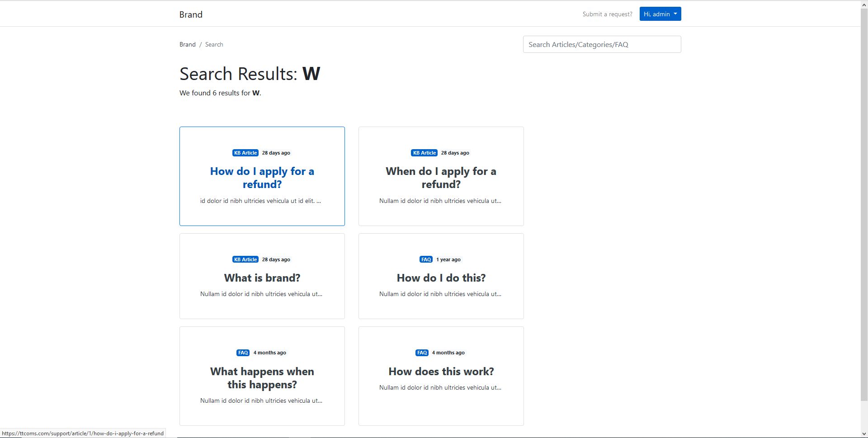Image resolution: width=868 pixels, height=438 pixels.
Task: Focus the Search Articles/Categories/FAQ field
Action: click(x=602, y=44)
